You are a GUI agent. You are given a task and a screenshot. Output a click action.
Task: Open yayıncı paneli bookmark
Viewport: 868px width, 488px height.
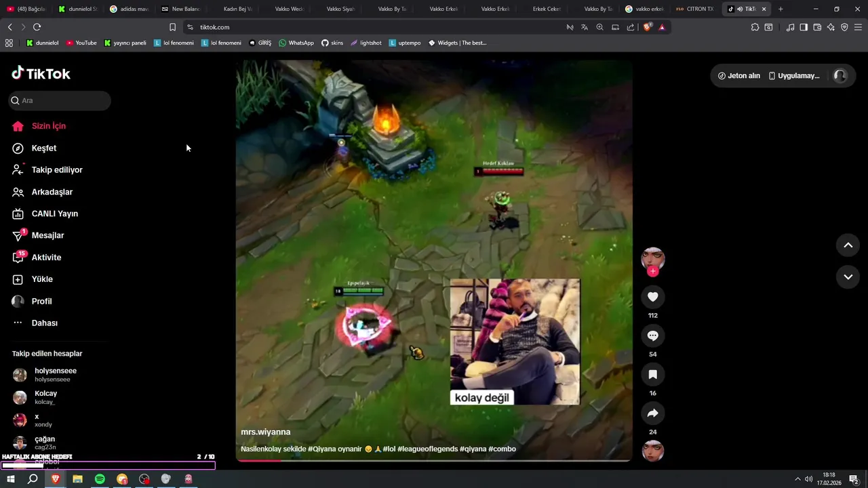click(x=125, y=43)
